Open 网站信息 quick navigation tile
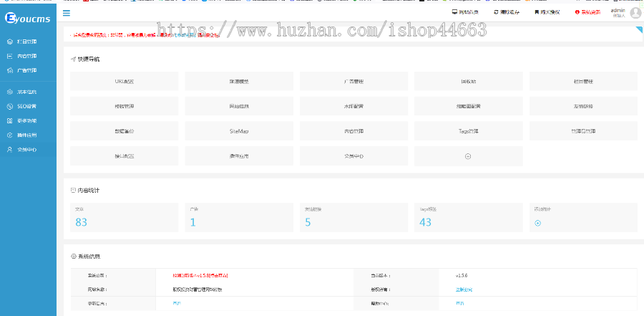Viewport: 644px width, 316px height. pyautogui.click(x=239, y=106)
